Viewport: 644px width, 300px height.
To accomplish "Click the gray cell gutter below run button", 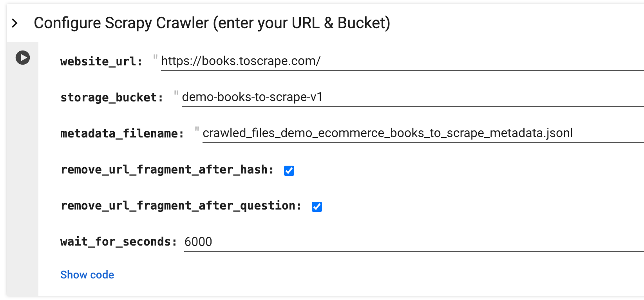I will pyautogui.click(x=23, y=176).
